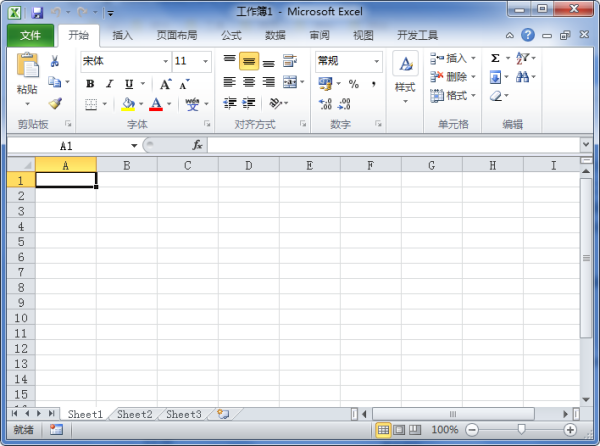The height and width of the screenshot is (446, 600).
Task: Open the font name 宋体 dropdown
Action: coord(166,61)
